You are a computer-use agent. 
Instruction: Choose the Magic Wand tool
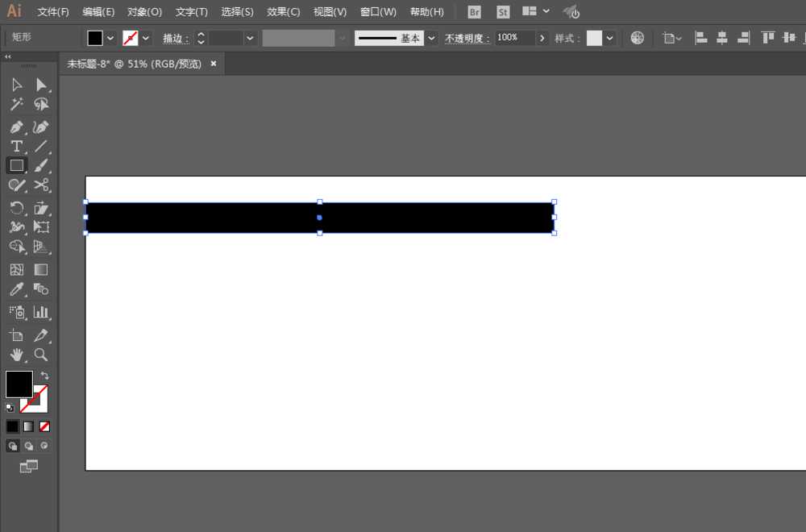point(16,104)
